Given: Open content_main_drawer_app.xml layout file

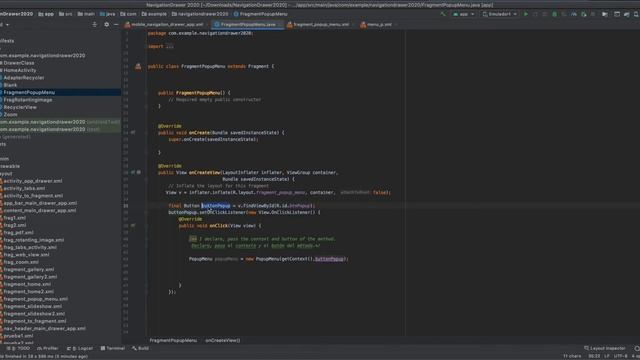Looking at the screenshot, I should tap(40, 210).
